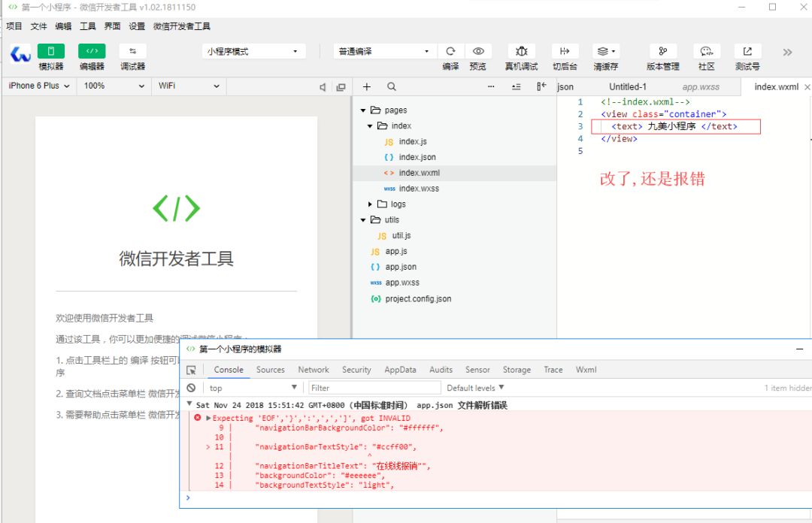Click the file tree search magnifier
Viewport: 812px width, 523px height.
(x=392, y=86)
